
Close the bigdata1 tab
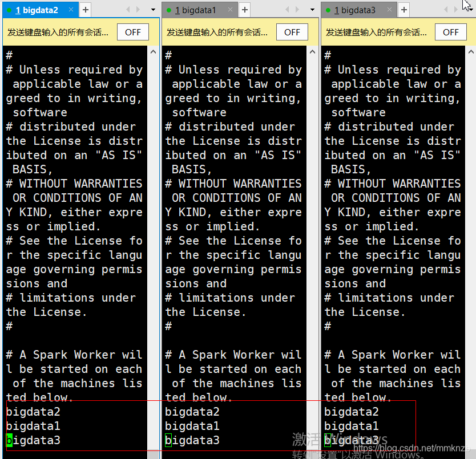click(231, 10)
